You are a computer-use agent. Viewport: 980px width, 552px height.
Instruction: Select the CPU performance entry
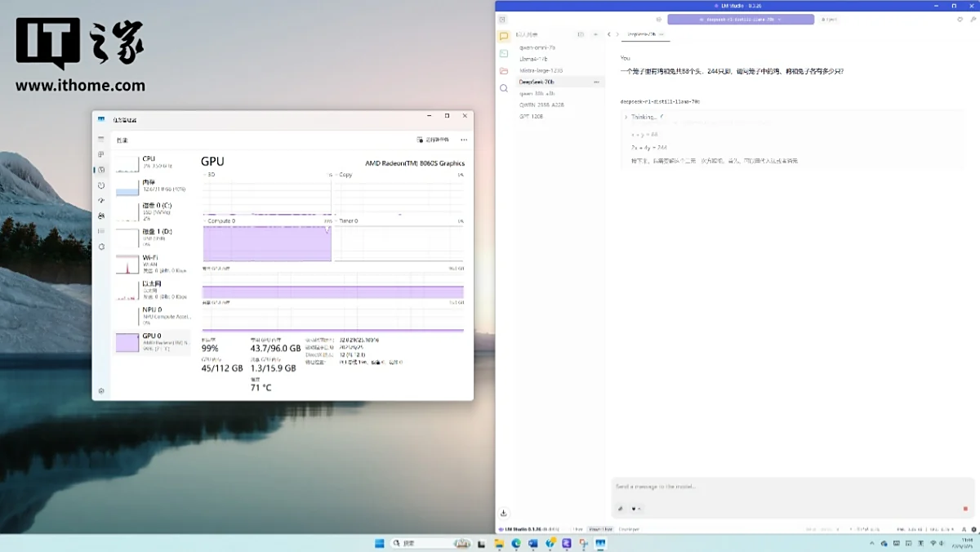coord(154,163)
